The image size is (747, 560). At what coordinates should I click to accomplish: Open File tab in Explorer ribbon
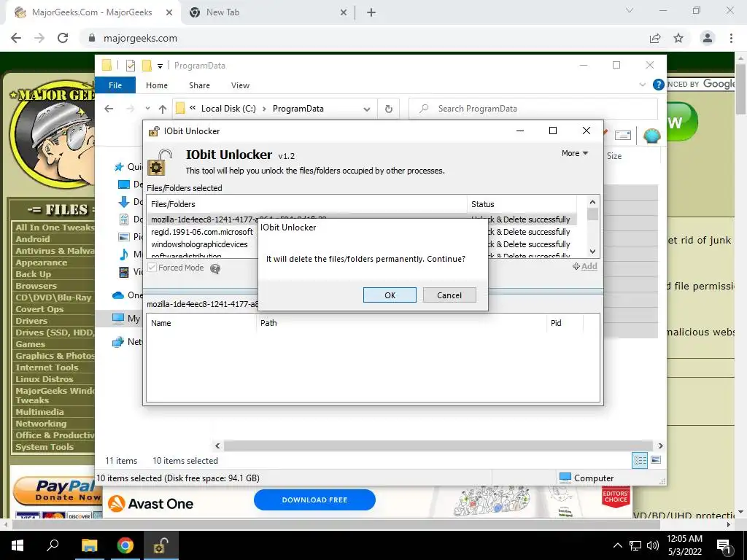pyautogui.click(x=115, y=85)
